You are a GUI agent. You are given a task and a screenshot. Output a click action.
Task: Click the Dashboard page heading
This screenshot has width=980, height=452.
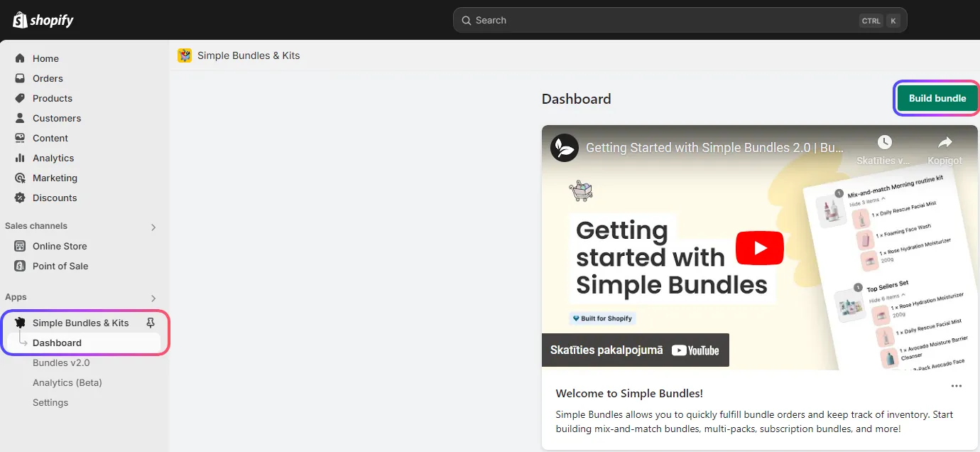(576, 99)
